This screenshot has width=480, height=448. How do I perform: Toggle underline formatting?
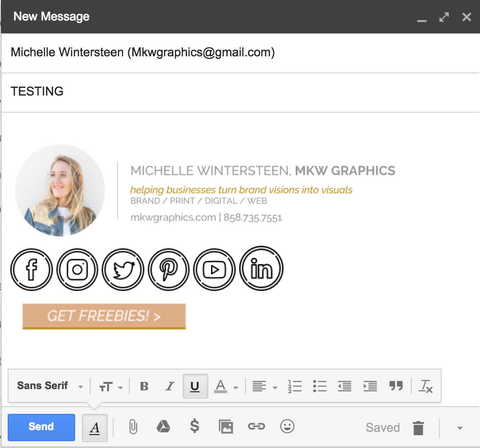tap(195, 386)
